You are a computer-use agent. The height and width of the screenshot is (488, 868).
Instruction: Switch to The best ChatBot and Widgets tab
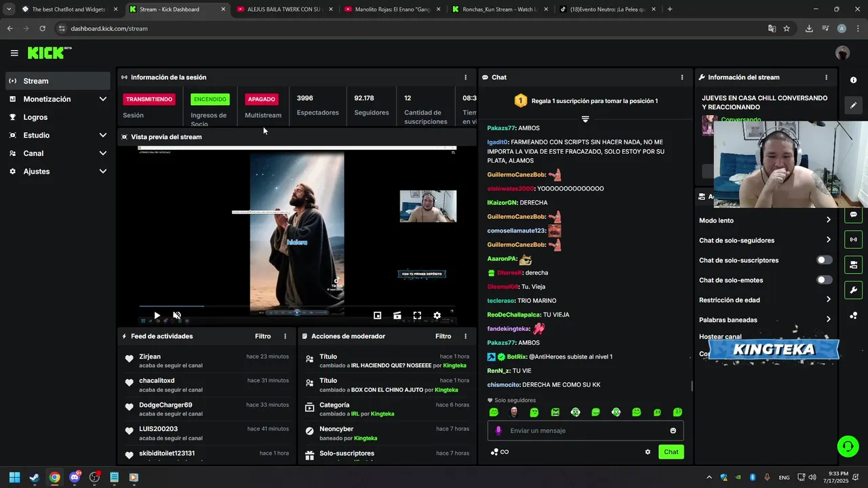tap(69, 9)
